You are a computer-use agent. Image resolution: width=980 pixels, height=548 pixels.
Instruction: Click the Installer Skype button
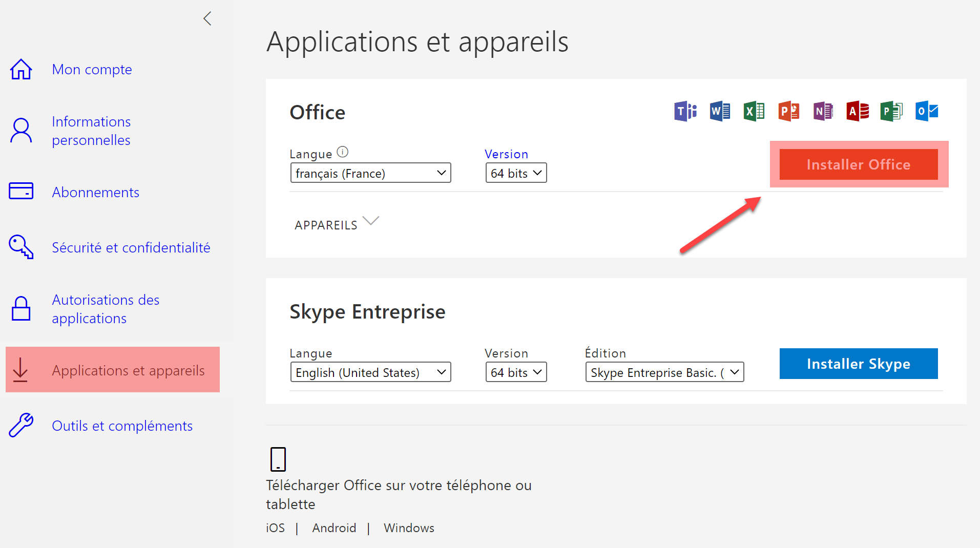coord(859,364)
